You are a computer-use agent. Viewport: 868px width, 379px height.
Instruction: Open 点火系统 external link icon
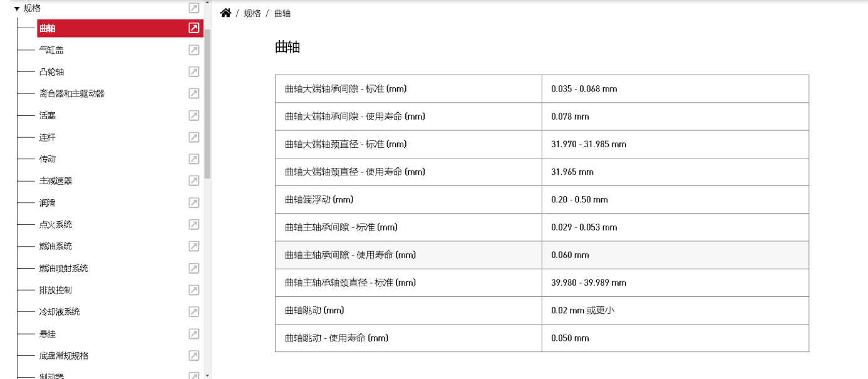tap(194, 224)
